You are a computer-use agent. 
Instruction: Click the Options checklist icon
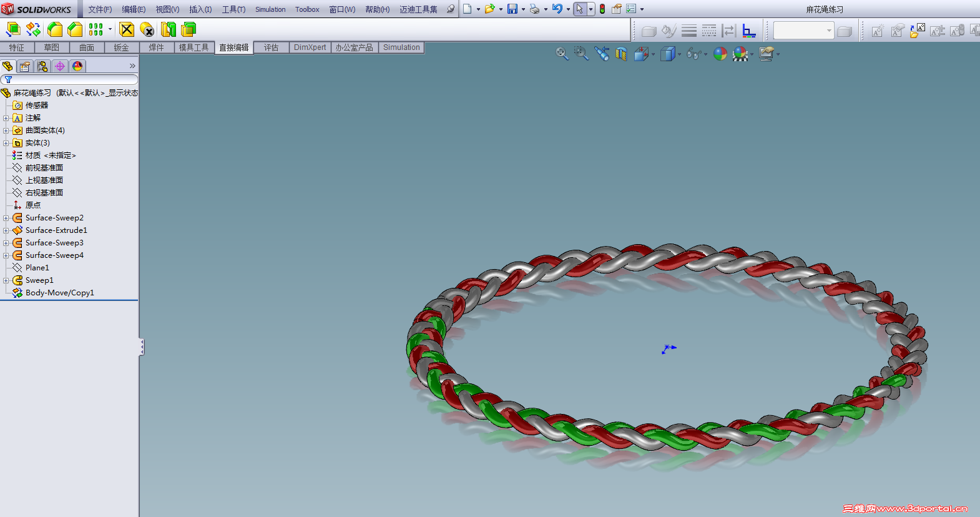pyautogui.click(x=631, y=9)
